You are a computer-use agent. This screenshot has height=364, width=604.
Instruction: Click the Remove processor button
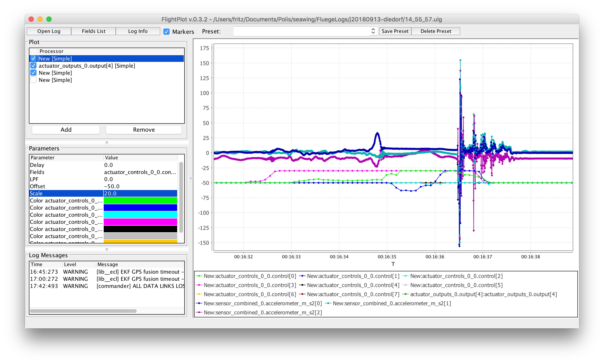tap(144, 130)
